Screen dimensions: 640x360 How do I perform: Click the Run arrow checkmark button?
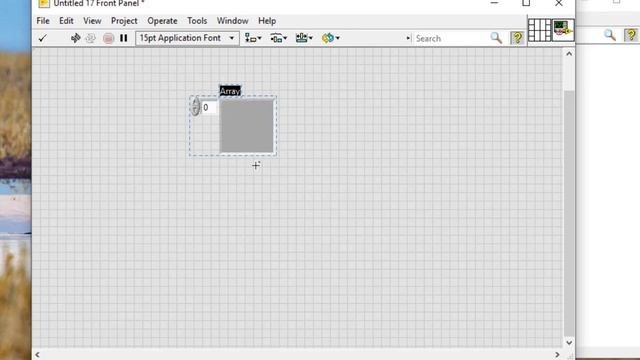42,38
